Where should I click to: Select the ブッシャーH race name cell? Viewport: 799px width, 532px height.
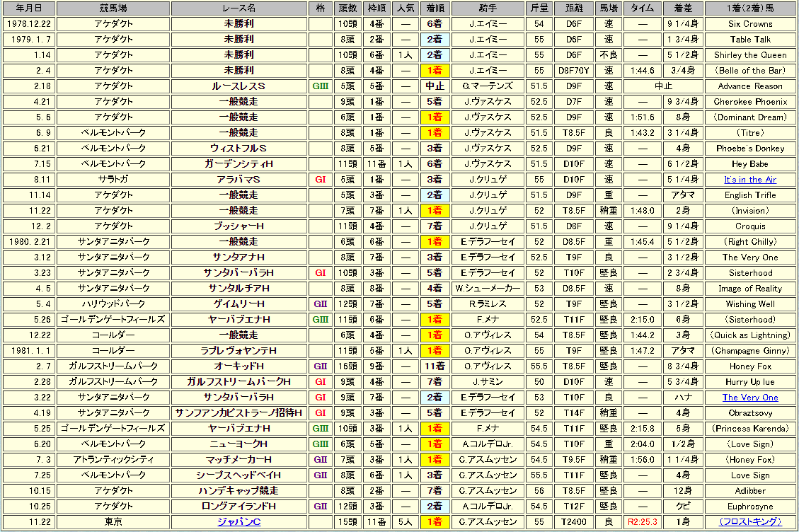[x=239, y=226]
